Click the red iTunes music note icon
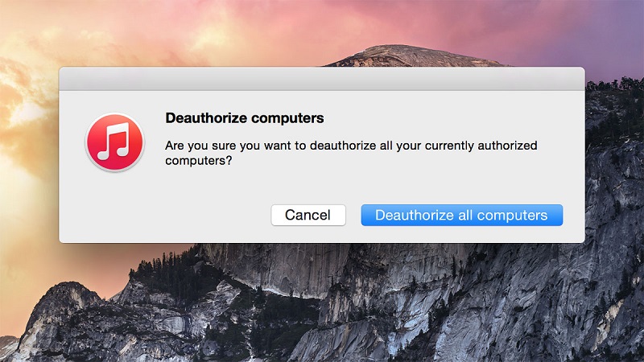The width and height of the screenshot is (644, 362). 115,142
